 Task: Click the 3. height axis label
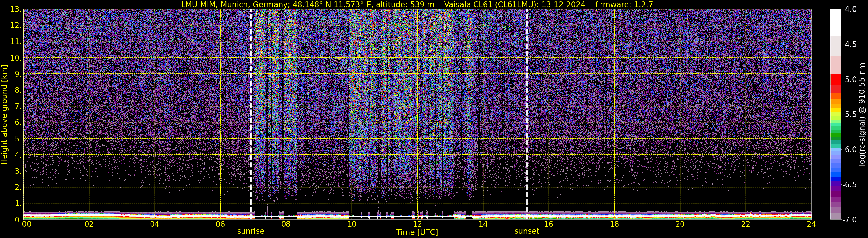(x=18, y=171)
